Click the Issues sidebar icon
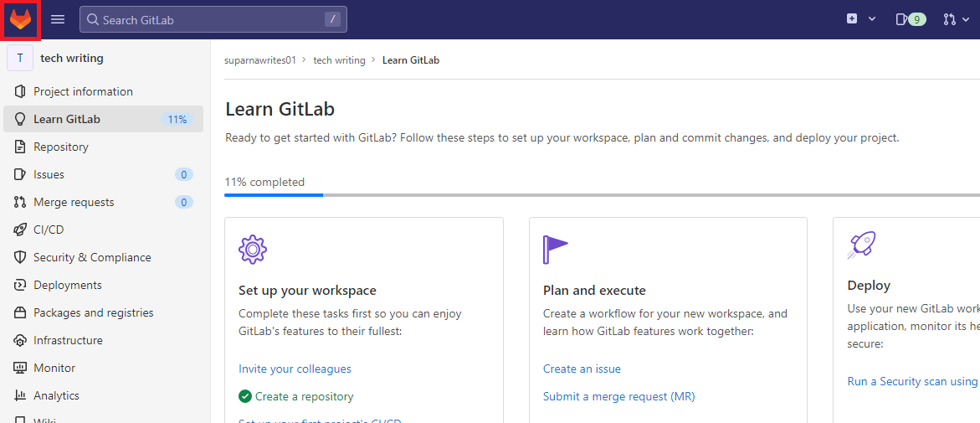The height and width of the screenshot is (423, 980). click(x=20, y=174)
